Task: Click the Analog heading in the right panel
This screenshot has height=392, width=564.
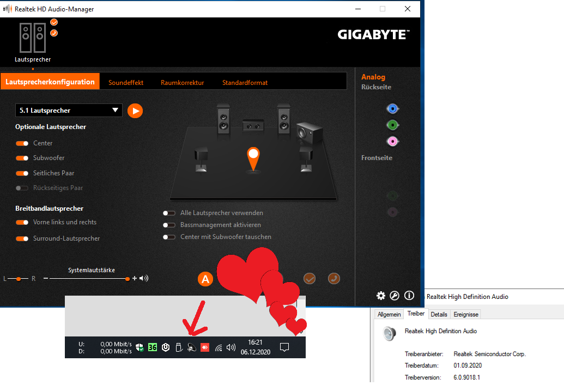Action: pos(373,77)
